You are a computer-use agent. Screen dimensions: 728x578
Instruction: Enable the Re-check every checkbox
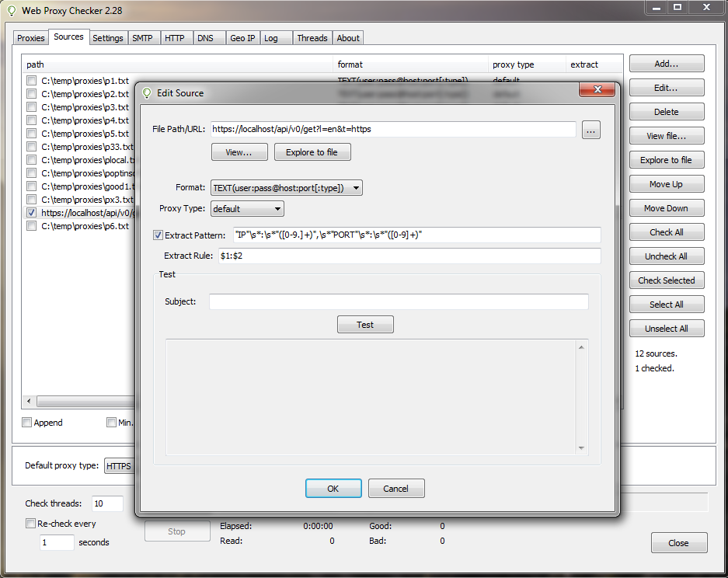coord(31,524)
